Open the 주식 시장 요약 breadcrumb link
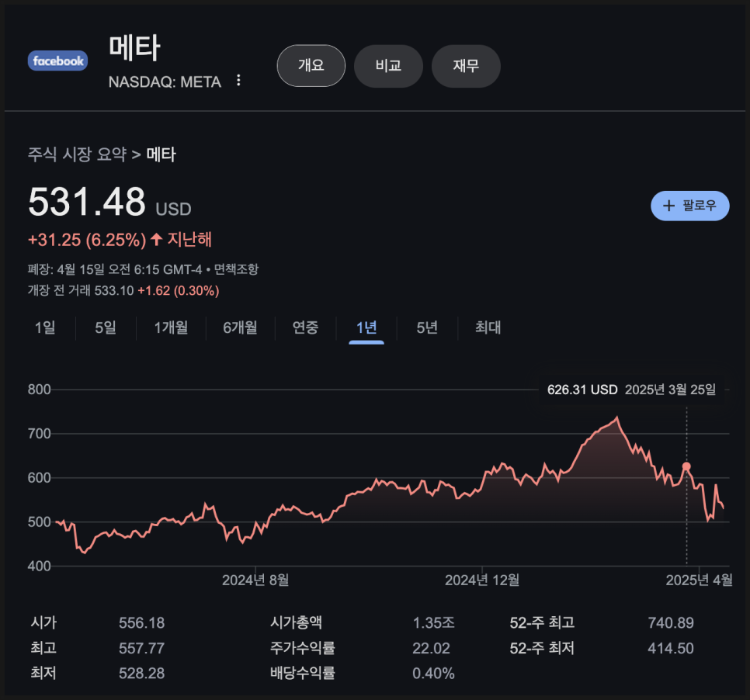The image size is (750, 700). 77,154
